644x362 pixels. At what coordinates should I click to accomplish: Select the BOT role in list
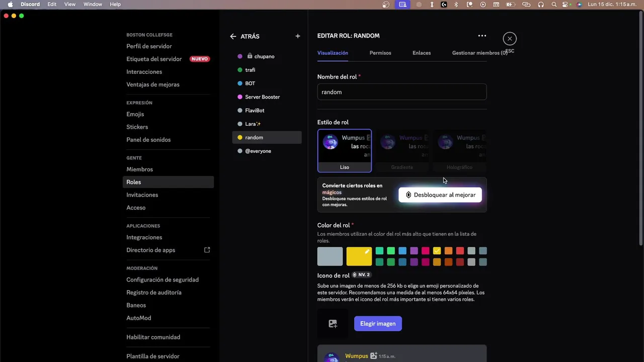pyautogui.click(x=267, y=83)
